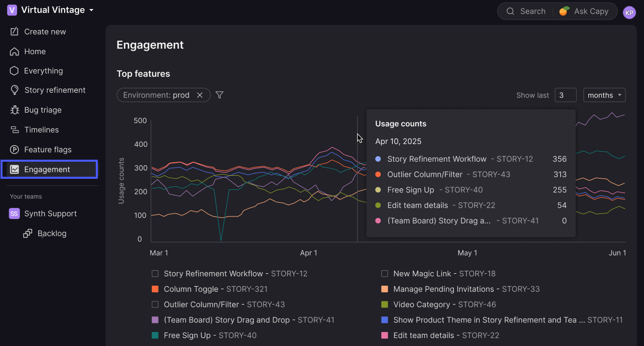Toggle Show Product Theme STORY-11 series
Screen dimensions: 644x346
pos(385,320)
